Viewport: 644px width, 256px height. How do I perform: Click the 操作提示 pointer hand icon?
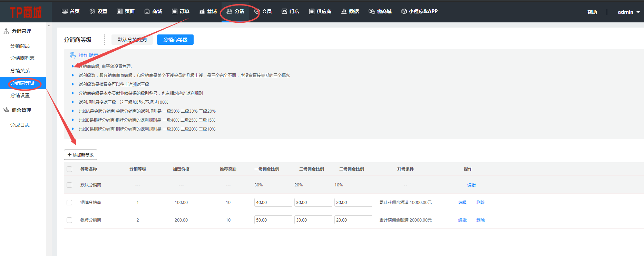73,55
